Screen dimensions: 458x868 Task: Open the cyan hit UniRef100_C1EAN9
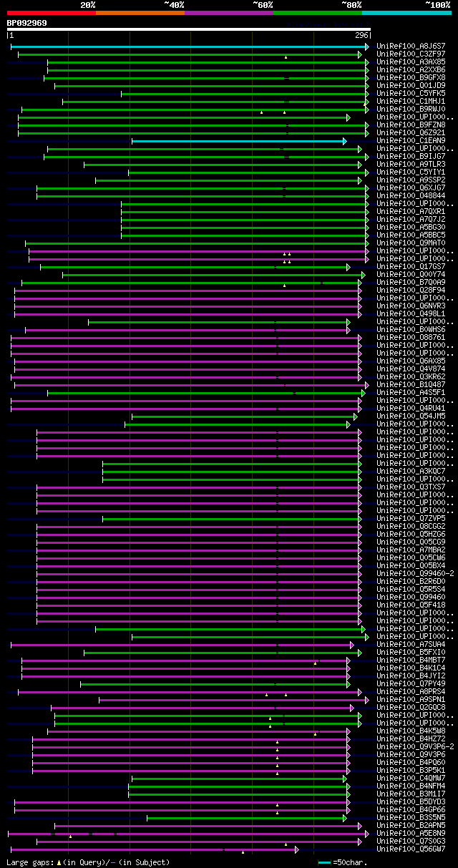(x=411, y=140)
